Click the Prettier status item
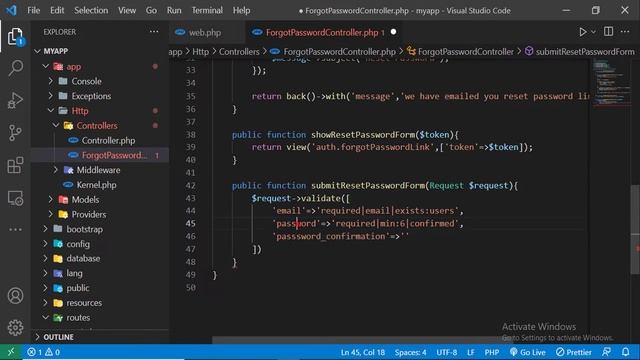Image resolution: width=640 pixels, height=360 pixels. pyautogui.click(x=573, y=352)
